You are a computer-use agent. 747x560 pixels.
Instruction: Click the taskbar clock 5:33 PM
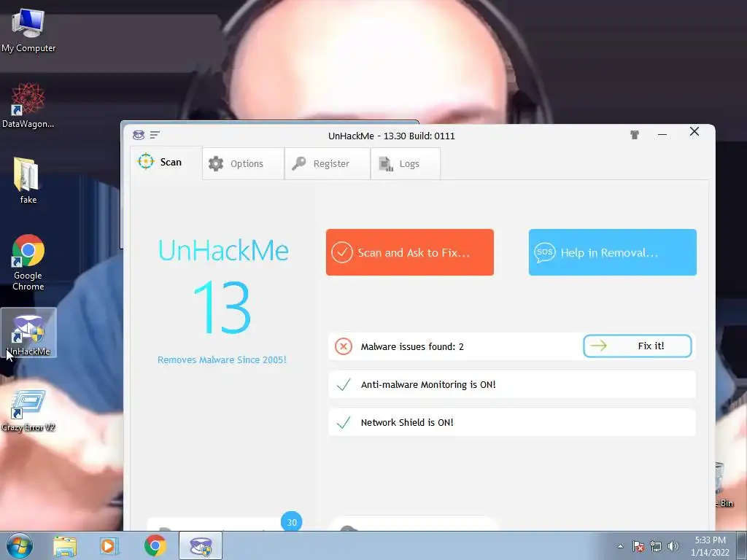(x=710, y=546)
